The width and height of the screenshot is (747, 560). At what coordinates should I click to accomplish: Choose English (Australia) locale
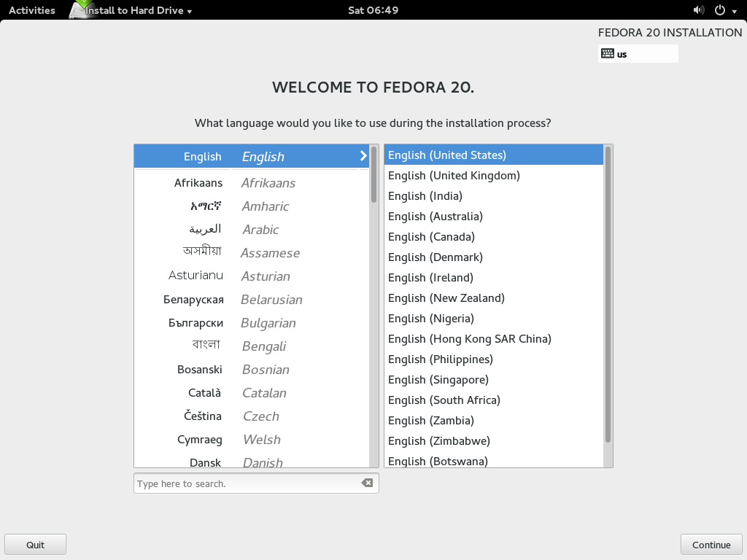coord(435,217)
